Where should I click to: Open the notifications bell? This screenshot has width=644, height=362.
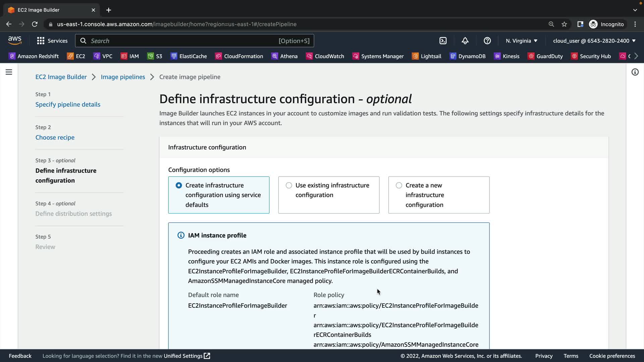coord(465,41)
